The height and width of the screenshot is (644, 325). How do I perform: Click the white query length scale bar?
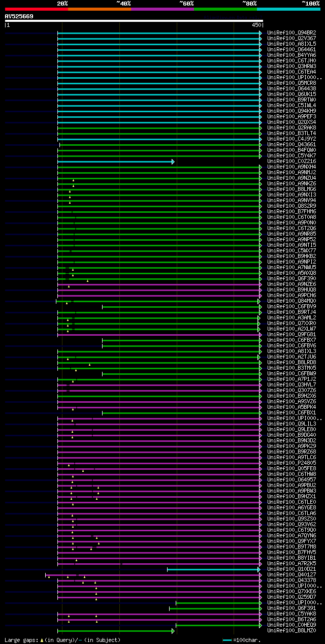pyautogui.click(x=134, y=21)
